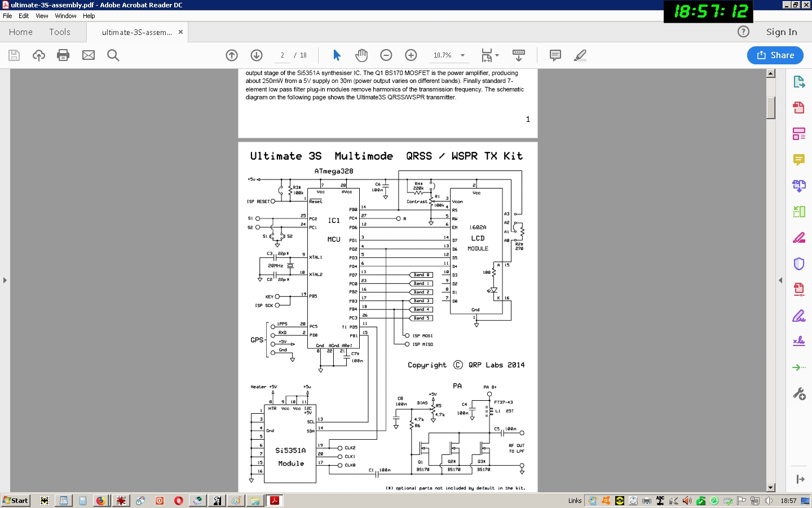Open Edit PDF tool in right pane
812x508 pixels.
(x=799, y=134)
